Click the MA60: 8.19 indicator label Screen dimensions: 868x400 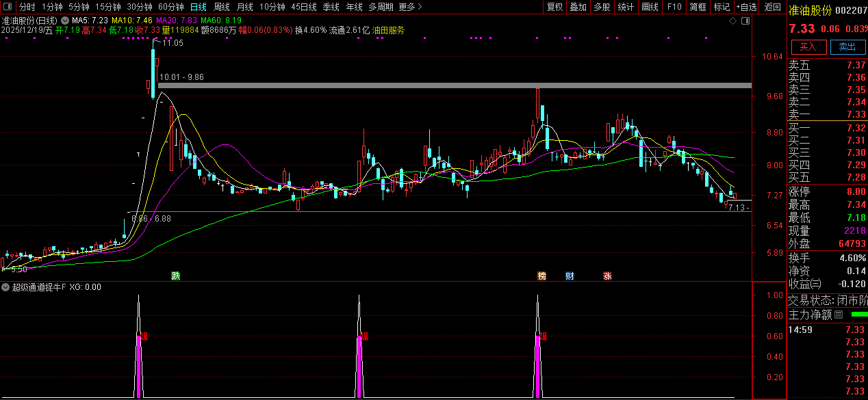220,21
